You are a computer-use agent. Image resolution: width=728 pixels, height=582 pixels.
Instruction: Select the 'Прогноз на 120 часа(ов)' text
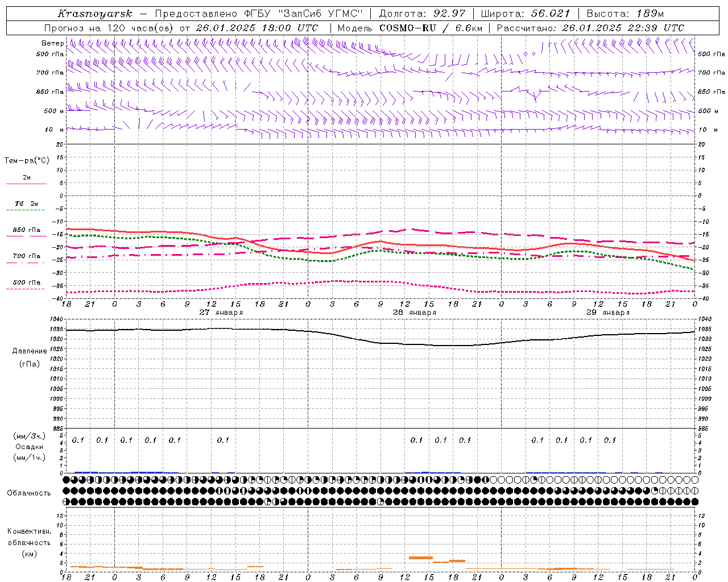pyautogui.click(x=109, y=28)
